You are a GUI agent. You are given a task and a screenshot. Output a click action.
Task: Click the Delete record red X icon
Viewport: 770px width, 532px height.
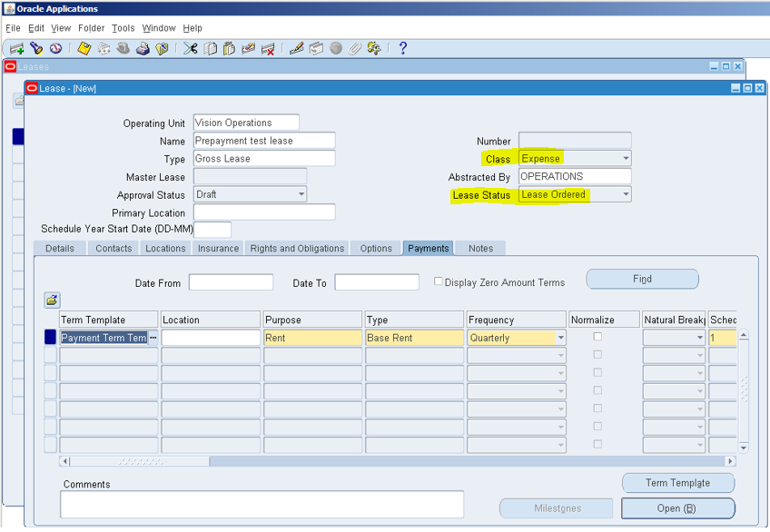point(268,48)
